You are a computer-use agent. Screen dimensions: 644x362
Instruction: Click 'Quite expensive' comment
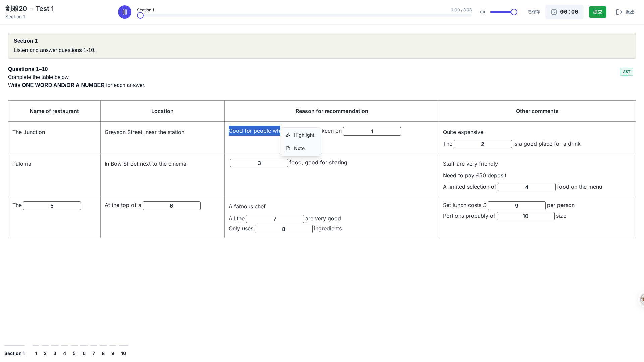463,132
